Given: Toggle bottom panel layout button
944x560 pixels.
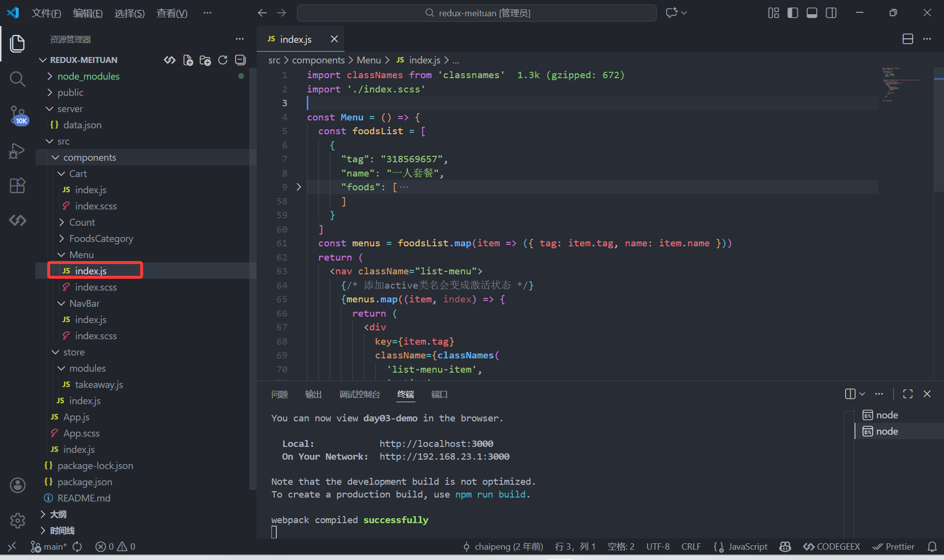Looking at the screenshot, I should click(x=812, y=13).
